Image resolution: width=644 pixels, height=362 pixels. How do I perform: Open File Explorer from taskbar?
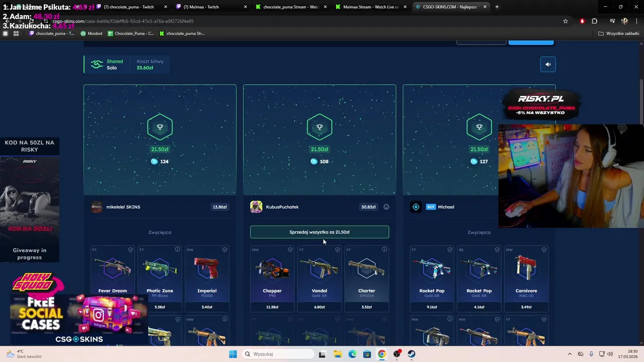[338, 354]
